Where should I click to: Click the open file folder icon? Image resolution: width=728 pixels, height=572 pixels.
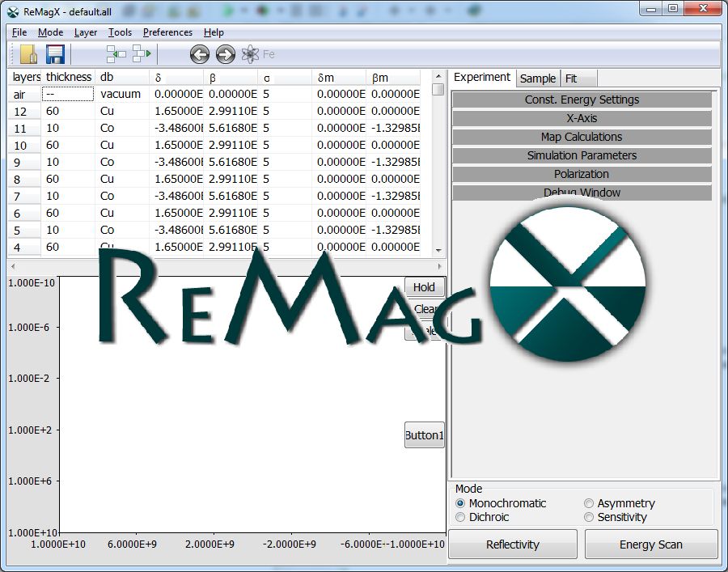[x=29, y=54]
